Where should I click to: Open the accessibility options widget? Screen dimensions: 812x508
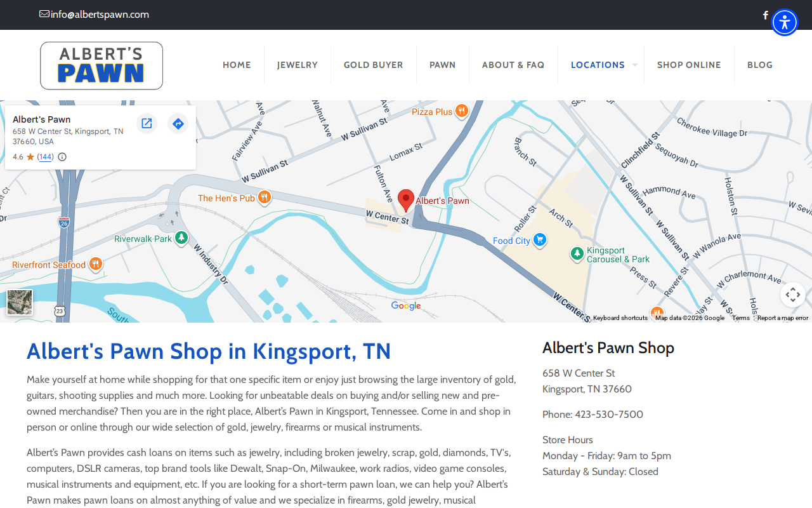(x=785, y=22)
